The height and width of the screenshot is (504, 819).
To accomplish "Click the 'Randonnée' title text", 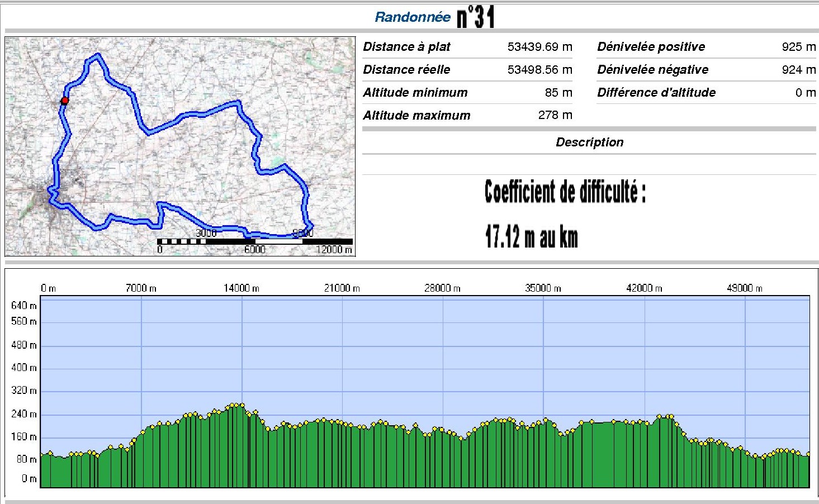I will 413,17.
